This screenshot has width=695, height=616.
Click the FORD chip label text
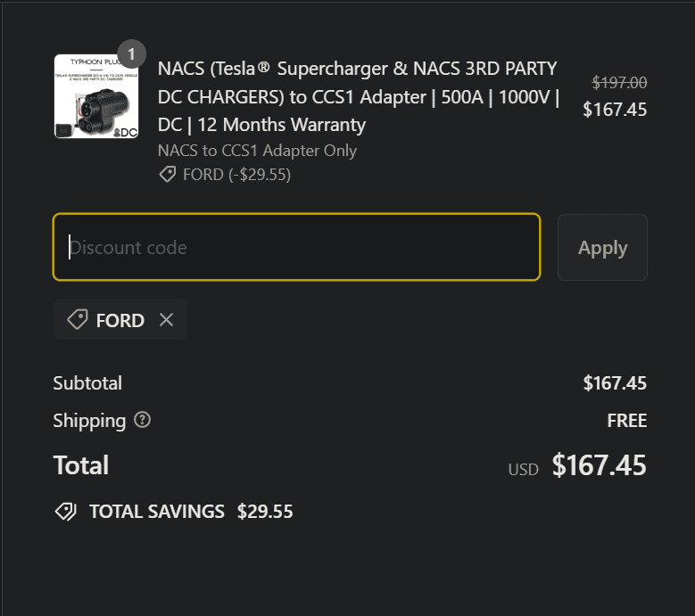pos(120,321)
